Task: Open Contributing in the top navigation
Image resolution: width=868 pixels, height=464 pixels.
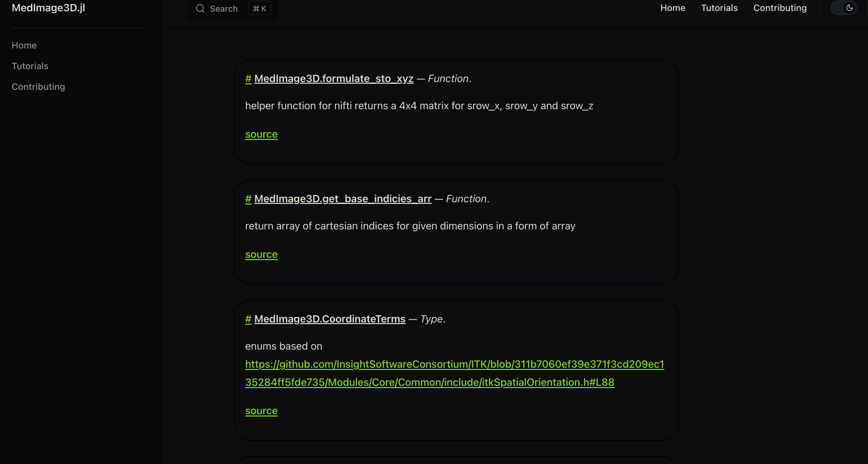Action: click(780, 8)
